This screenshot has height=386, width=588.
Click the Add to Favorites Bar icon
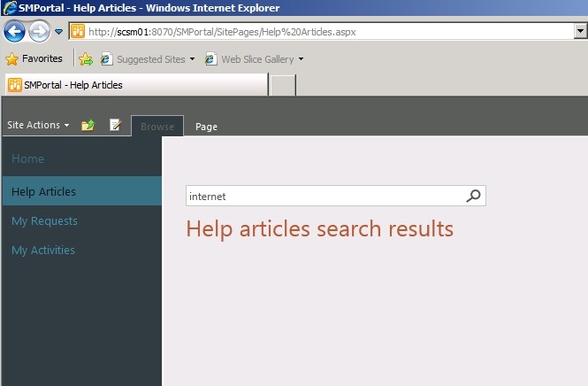coord(86,59)
